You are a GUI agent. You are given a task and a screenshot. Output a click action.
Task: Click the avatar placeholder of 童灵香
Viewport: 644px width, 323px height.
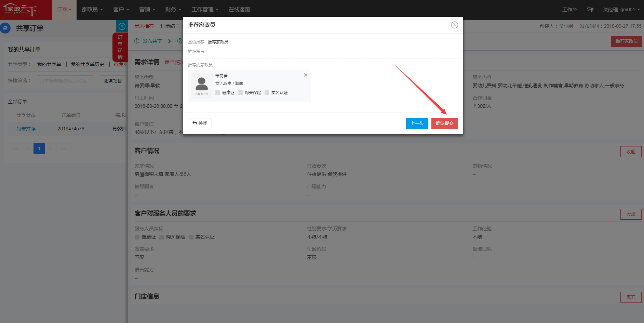point(202,86)
